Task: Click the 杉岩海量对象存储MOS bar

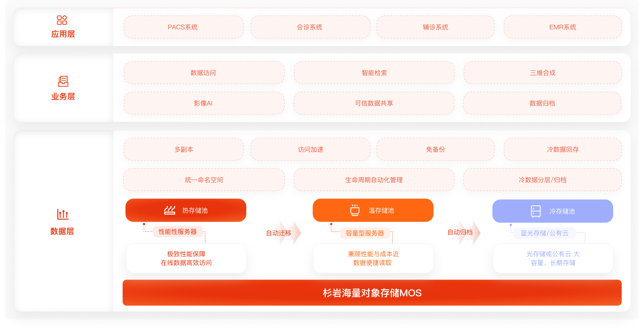Action: click(372, 293)
